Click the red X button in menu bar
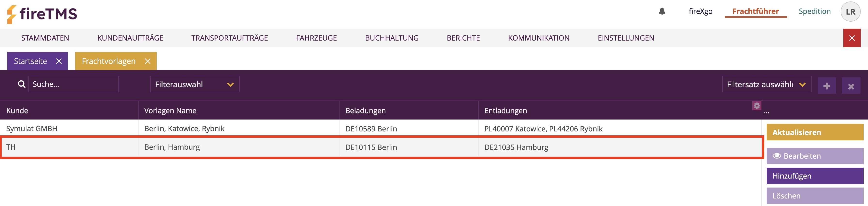868x206 pixels. 852,38
